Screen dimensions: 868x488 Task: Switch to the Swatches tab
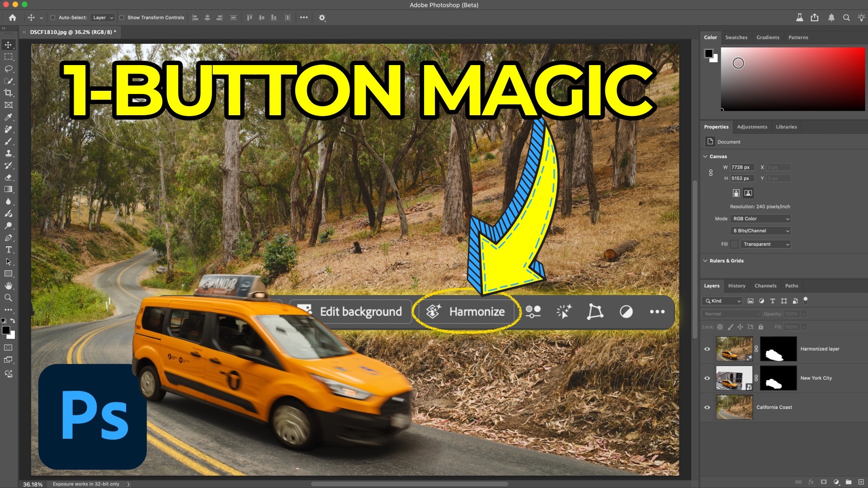736,38
